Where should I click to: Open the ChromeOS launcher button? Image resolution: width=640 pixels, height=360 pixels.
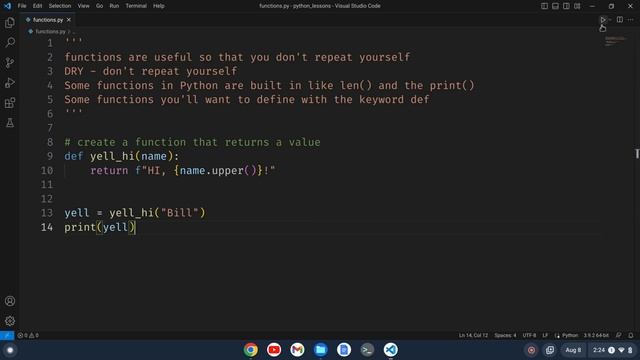[x=10, y=350]
